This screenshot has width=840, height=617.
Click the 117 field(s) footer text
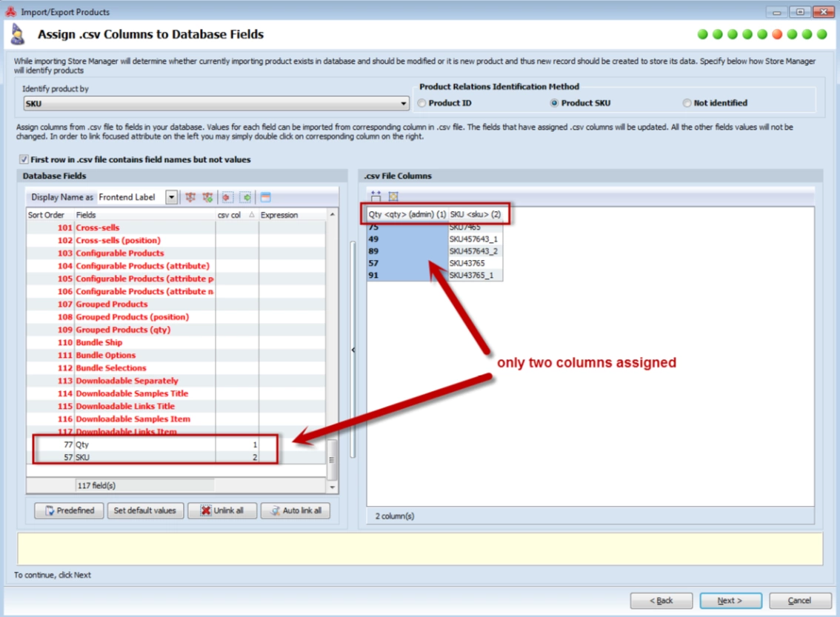[96, 486]
